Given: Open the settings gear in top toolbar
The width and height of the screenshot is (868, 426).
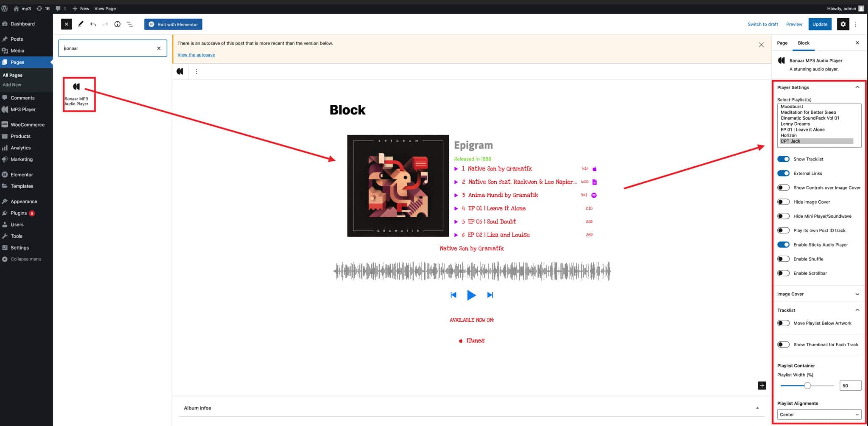Looking at the screenshot, I should tap(843, 24).
